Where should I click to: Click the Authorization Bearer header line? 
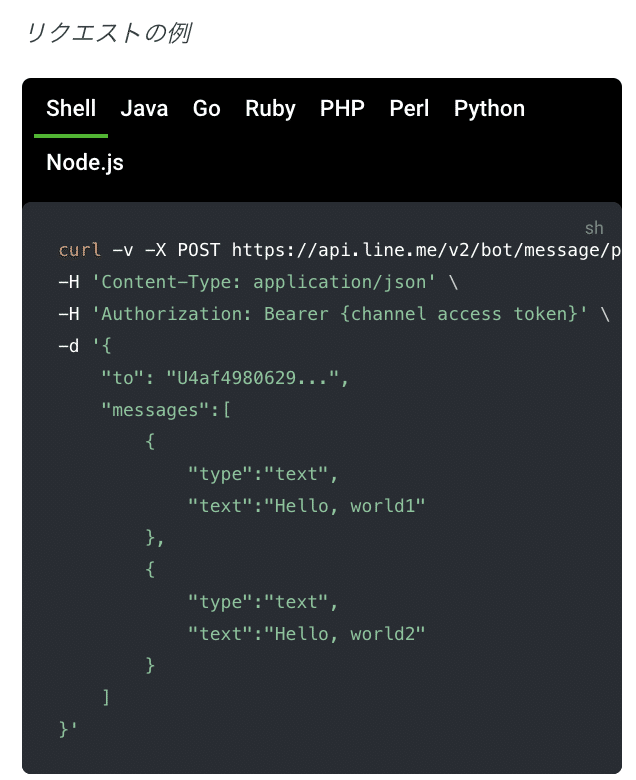coord(338,314)
